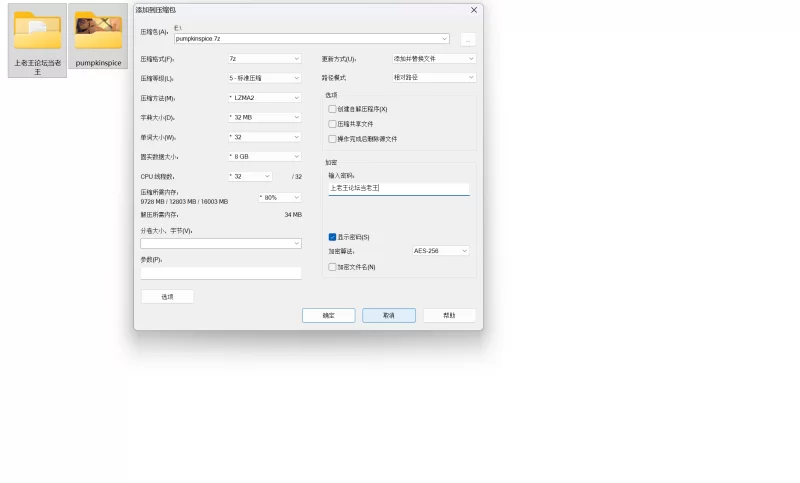800x483 pixels.
Task: Open the LZMA2 压缩方法 dropdown
Action: click(x=264, y=98)
